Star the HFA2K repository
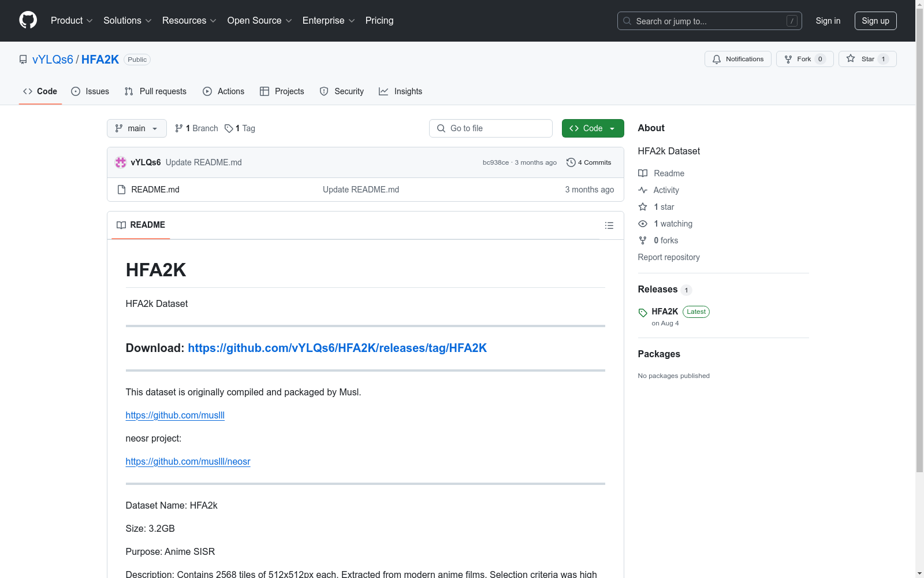Viewport: 924px width, 578px height. [867, 59]
